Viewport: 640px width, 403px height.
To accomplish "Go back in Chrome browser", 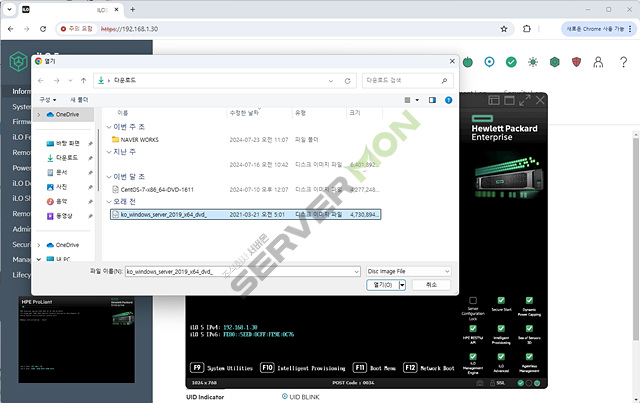I will (11, 29).
